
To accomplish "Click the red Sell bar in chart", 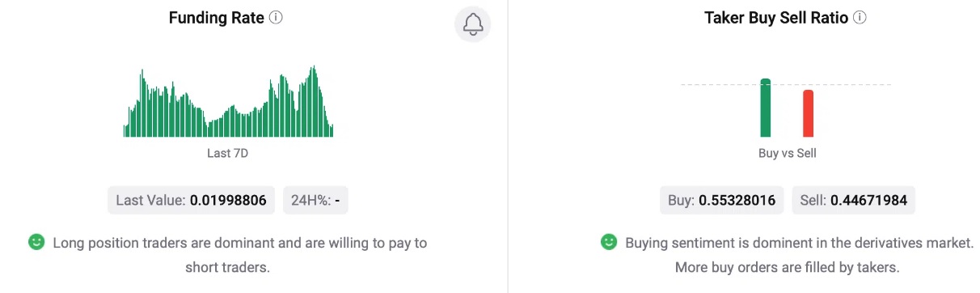I will coord(808,113).
